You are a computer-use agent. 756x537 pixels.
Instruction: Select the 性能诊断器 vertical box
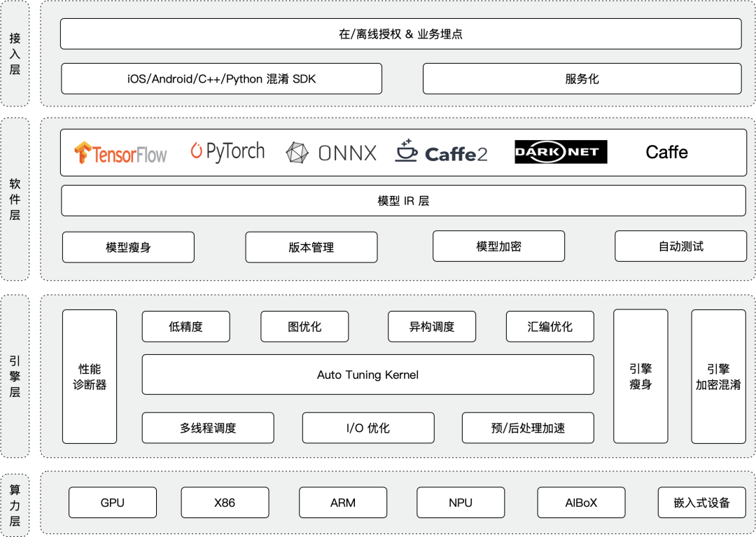pos(90,377)
